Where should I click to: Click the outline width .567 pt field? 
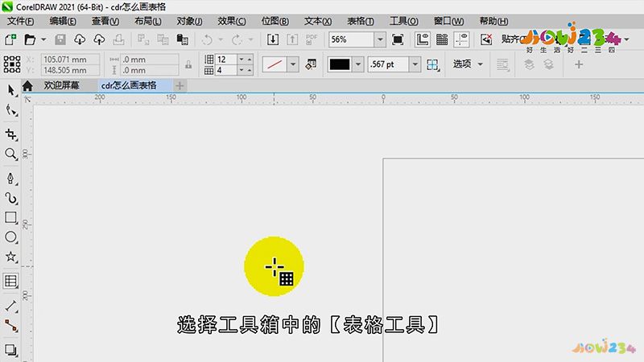(x=388, y=64)
